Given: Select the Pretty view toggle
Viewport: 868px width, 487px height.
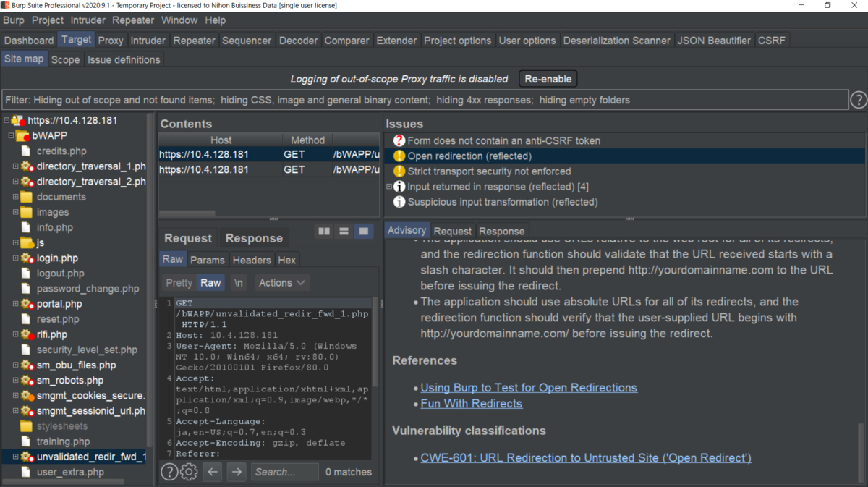Looking at the screenshot, I should tap(179, 283).
